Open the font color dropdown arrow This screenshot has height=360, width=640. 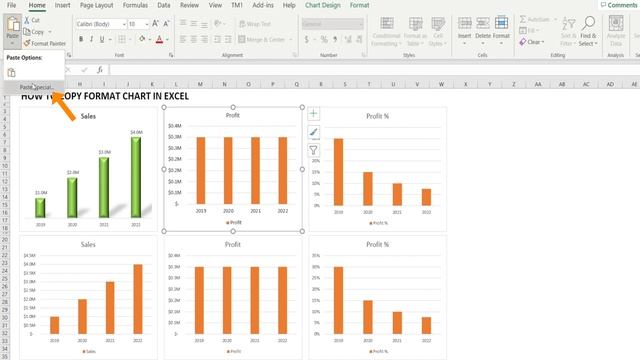pyautogui.click(x=167, y=40)
